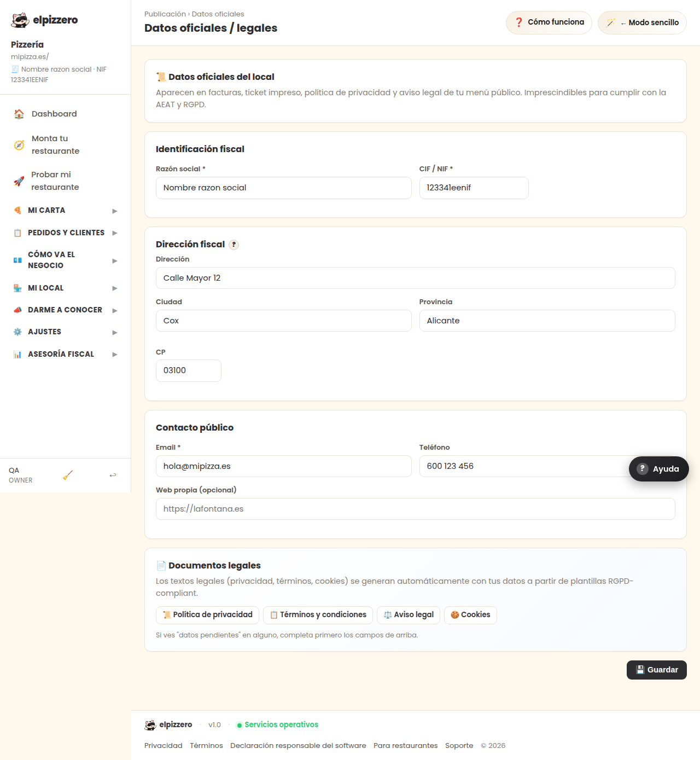
Task: Click the rocket icon for Probar mi restaurante
Action: tap(19, 181)
